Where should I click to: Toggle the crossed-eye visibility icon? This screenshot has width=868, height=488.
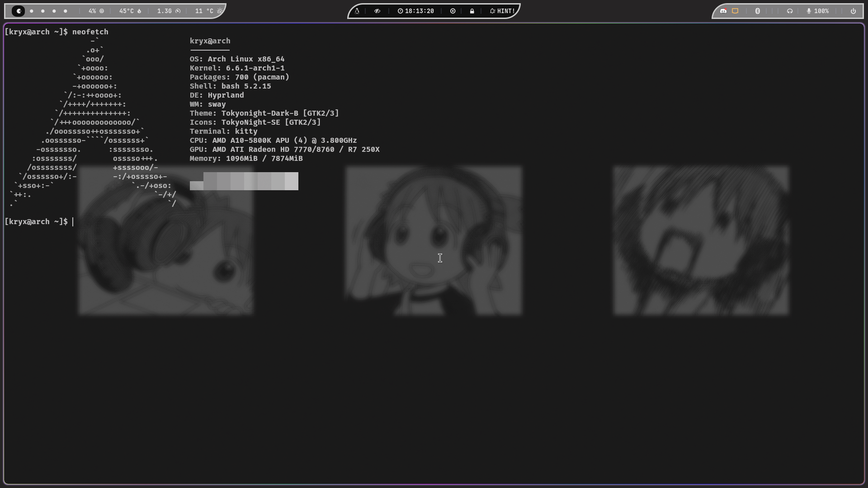377,11
